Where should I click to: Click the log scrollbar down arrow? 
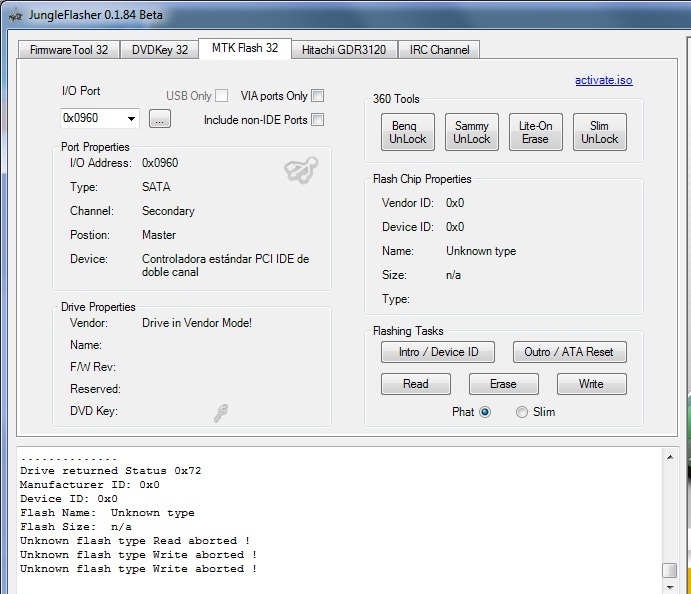pyautogui.click(x=669, y=586)
